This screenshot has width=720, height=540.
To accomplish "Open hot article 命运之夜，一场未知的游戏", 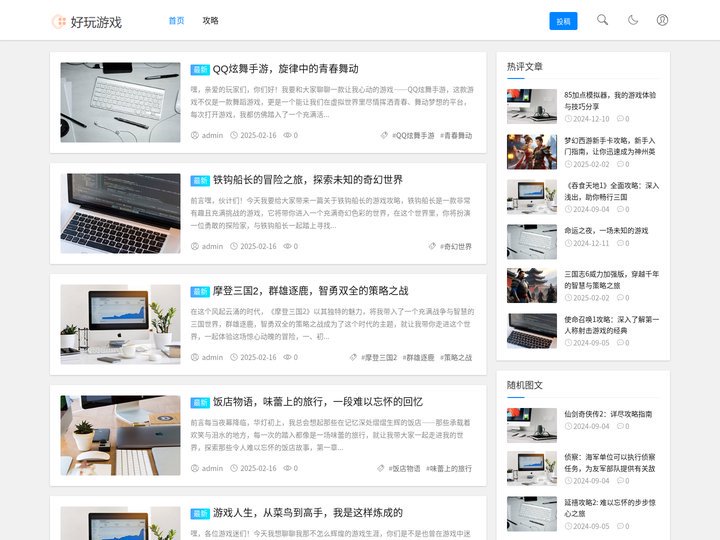I will pos(606,231).
